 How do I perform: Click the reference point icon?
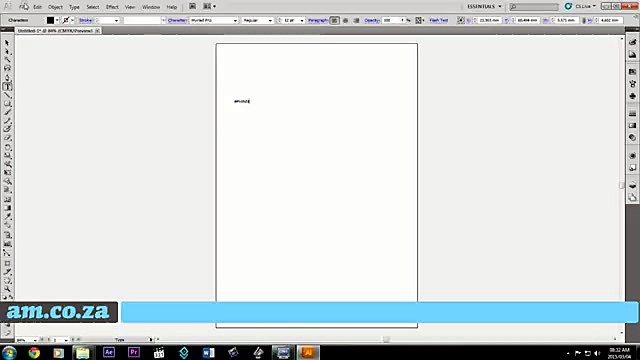pos(461,20)
